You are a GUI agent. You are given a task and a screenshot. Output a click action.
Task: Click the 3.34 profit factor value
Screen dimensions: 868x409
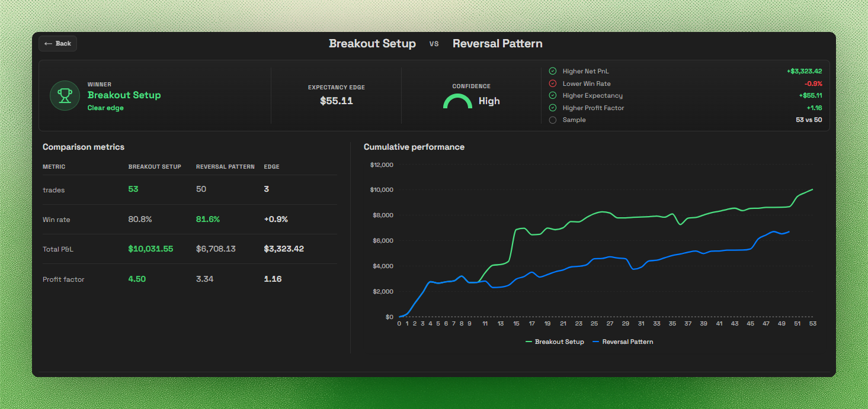pos(204,279)
